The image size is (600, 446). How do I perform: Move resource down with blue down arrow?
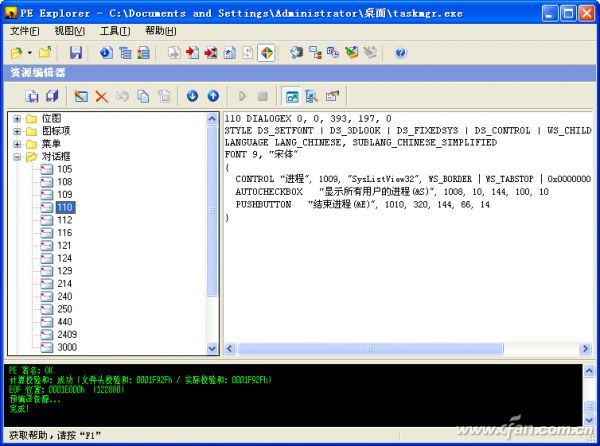click(192, 96)
